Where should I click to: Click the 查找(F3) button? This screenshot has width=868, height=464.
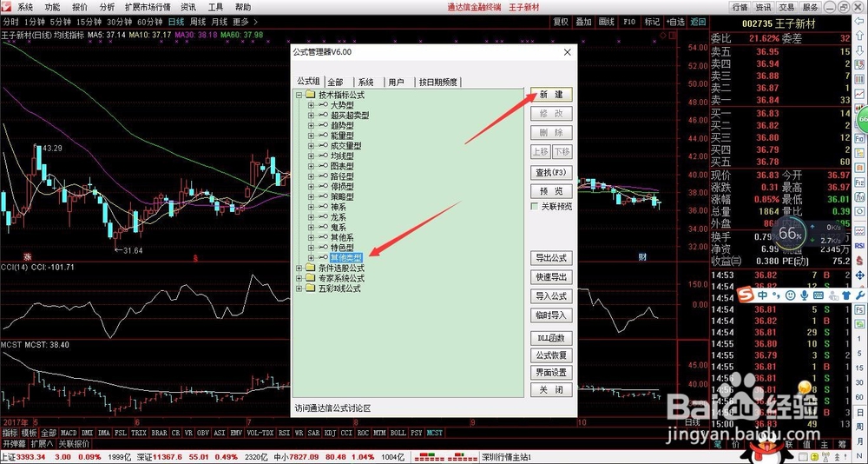(551, 172)
